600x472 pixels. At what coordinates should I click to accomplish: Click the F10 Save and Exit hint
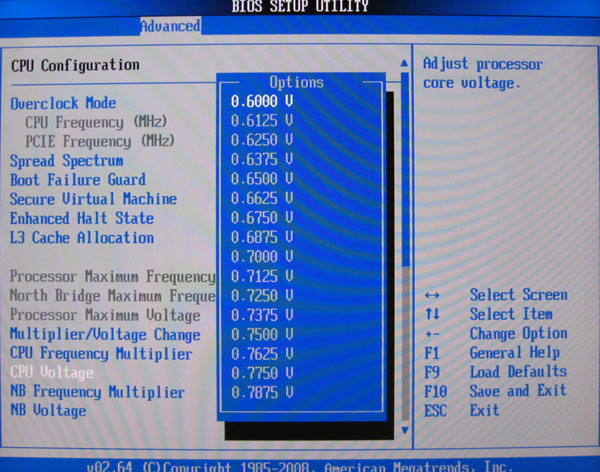pyautogui.click(x=496, y=391)
